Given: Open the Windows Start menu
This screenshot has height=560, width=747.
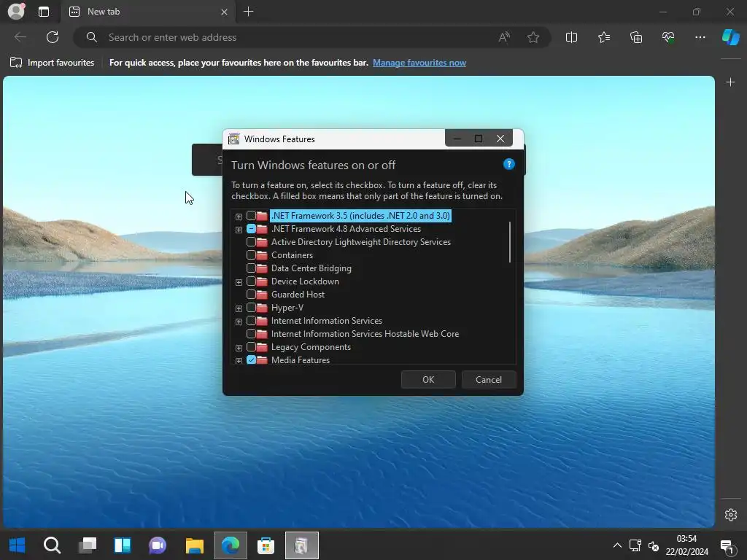Looking at the screenshot, I should pyautogui.click(x=18, y=545).
